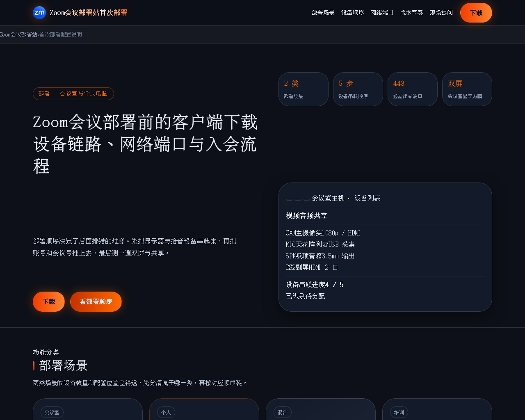The height and width of the screenshot is (420, 525).
Task: Open the 部署场景 link in the top navigation
Action: (323, 13)
